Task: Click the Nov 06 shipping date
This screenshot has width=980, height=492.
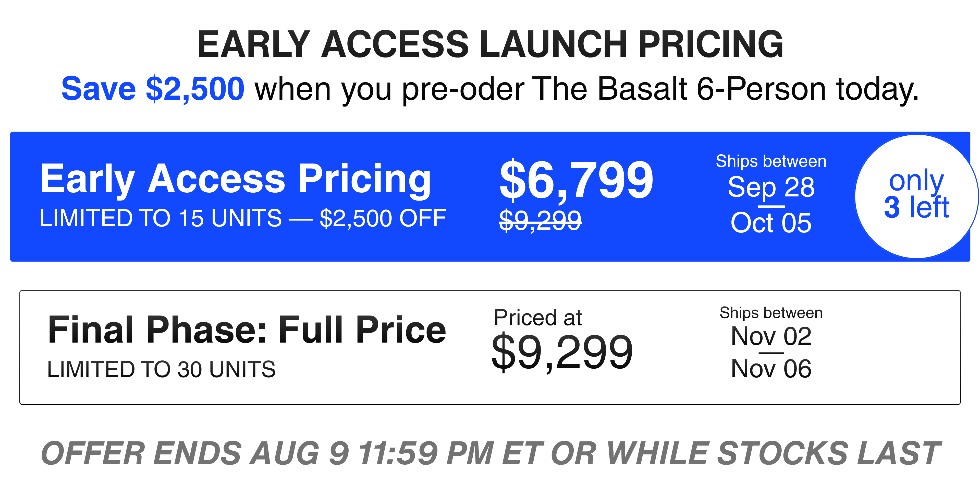Action: (x=771, y=369)
